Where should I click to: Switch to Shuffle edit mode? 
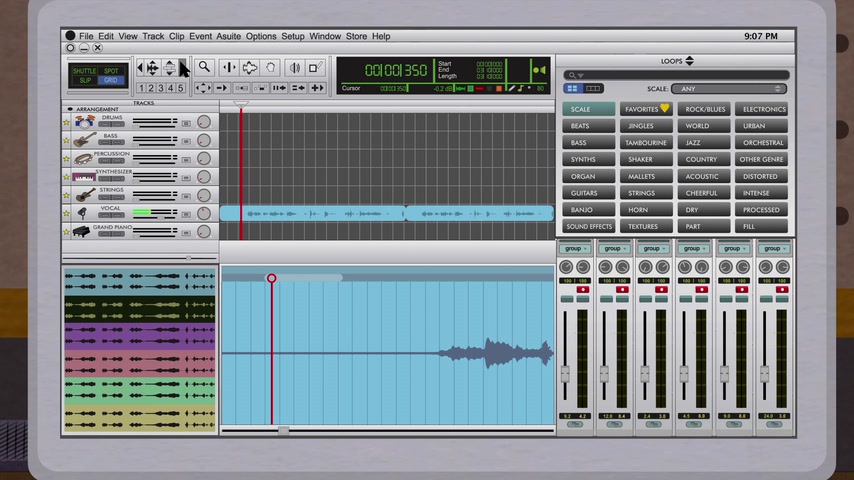84,71
